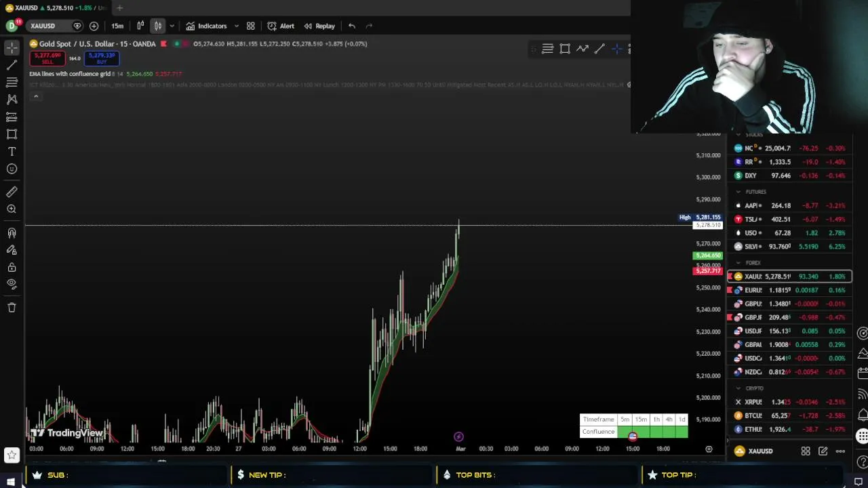Add symbol with the plus compare icon
This screenshot has width=868, height=488.
tap(94, 26)
